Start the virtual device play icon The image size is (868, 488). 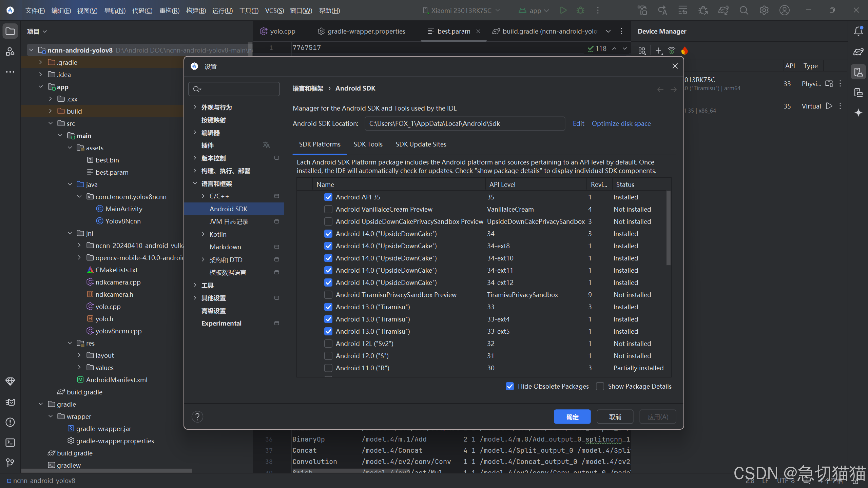tap(829, 106)
